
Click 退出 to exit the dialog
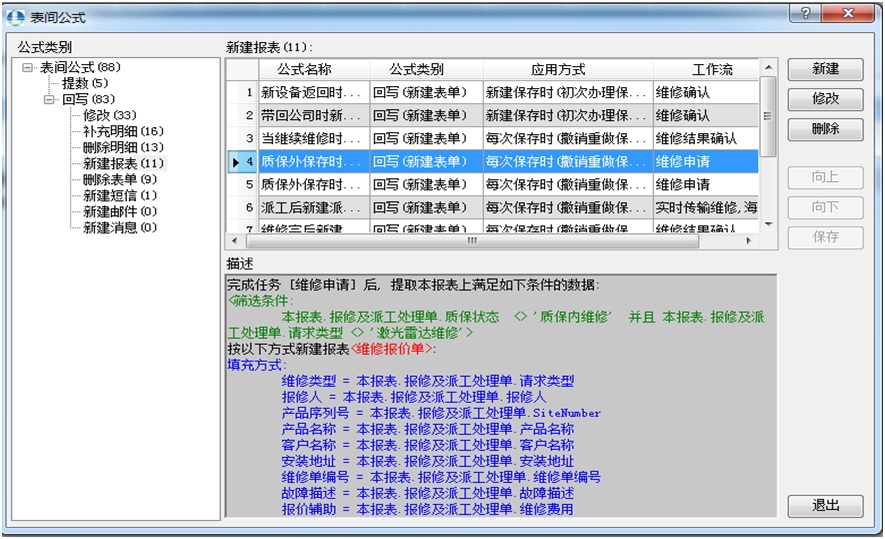pyautogui.click(x=825, y=505)
